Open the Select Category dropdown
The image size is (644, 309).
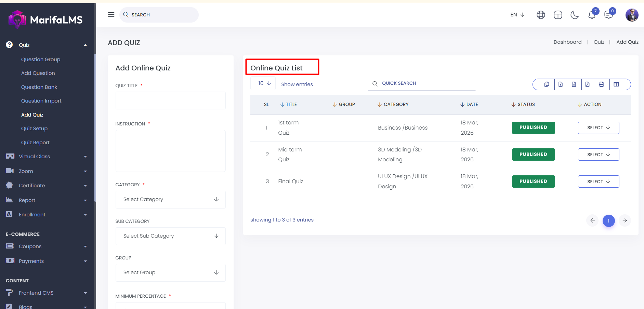tap(170, 200)
